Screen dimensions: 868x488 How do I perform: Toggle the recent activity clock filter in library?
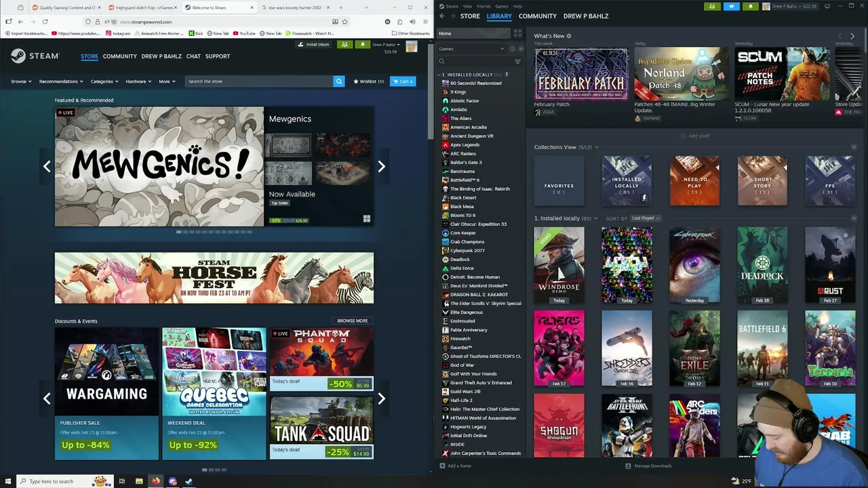[512, 49]
